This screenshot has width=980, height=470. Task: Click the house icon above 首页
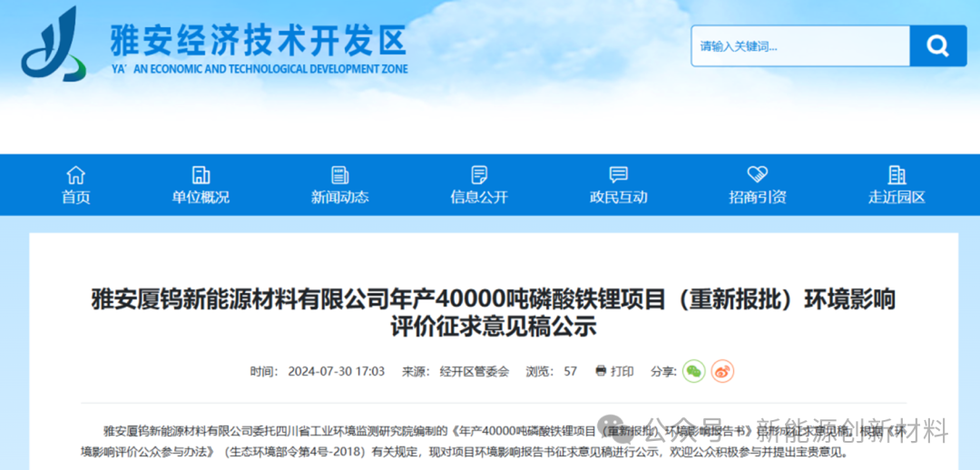click(x=76, y=175)
